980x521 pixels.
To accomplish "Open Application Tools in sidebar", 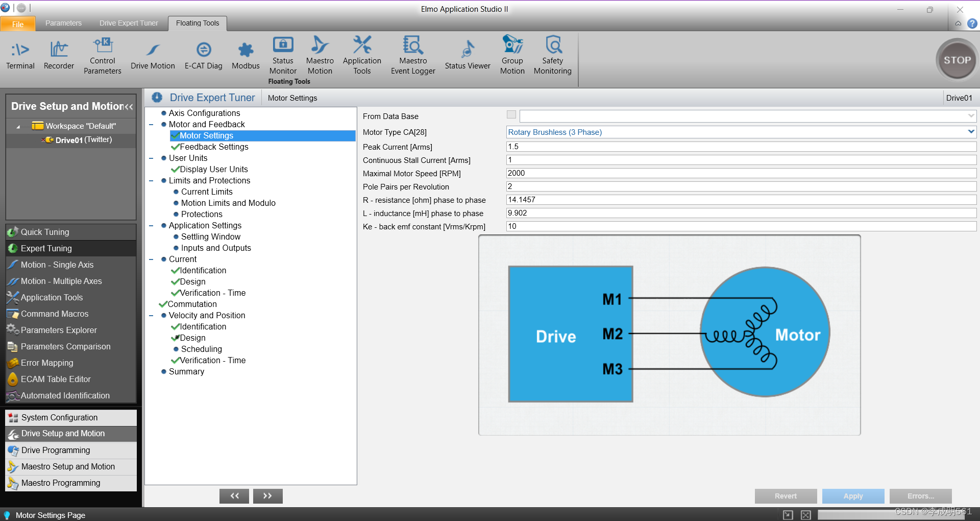I will (71, 297).
